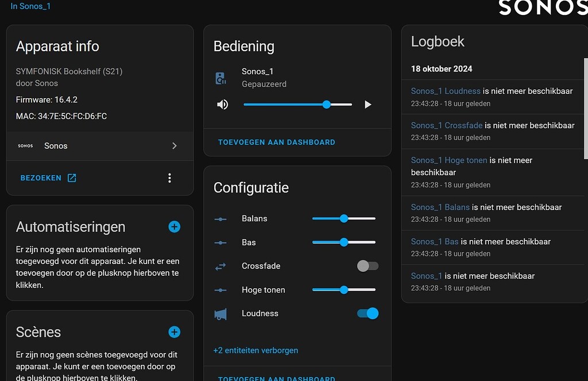The image size is (588, 381).
Task: Click the speaker volume mute icon
Action: click(222, 105)
